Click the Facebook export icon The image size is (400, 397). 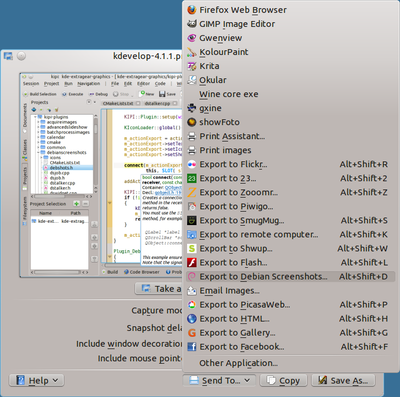pyautogui.click(x=191, y=347)
